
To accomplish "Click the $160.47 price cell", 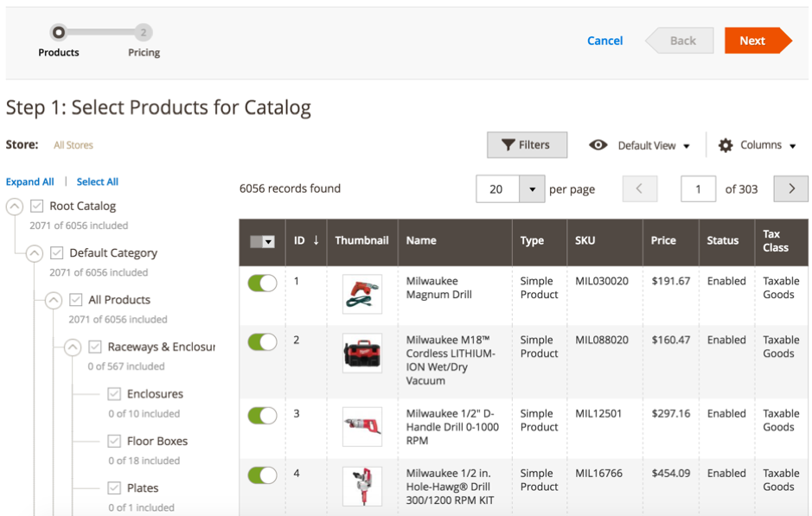I will point(671,340).
